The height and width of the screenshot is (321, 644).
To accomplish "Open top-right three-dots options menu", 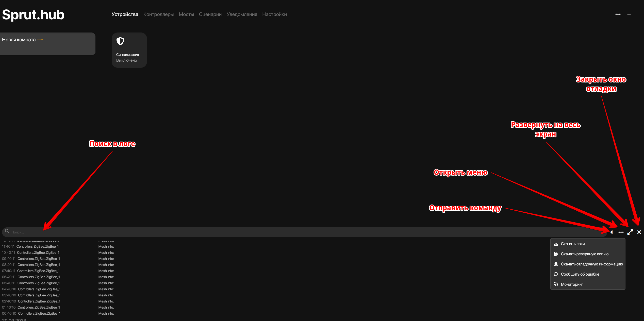I will click(x=618, y=14).
